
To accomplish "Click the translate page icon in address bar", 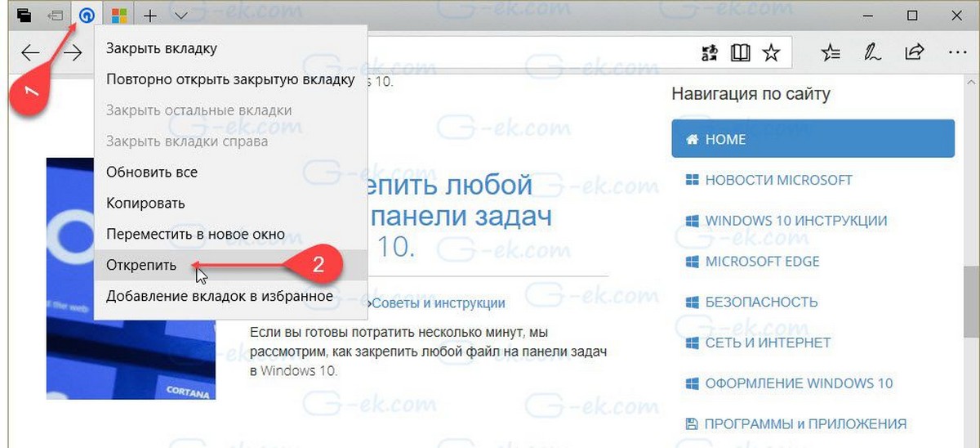I will (x=710, y=53).
